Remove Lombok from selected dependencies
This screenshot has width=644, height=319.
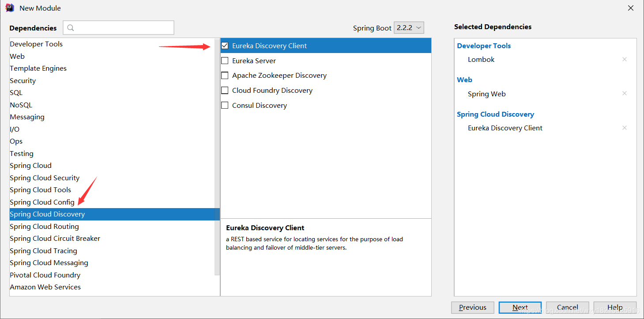pos(624,59)
